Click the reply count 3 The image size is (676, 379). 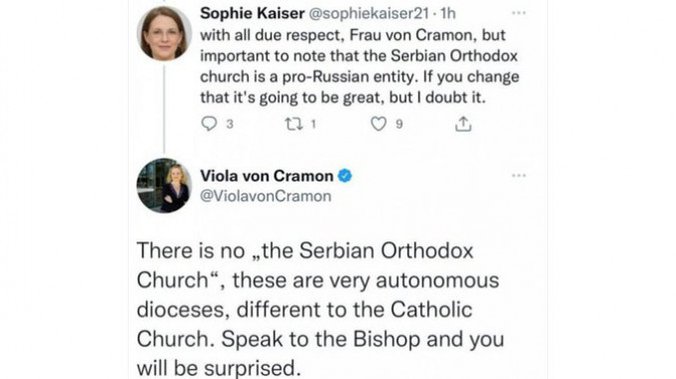[x=230, y=124]
